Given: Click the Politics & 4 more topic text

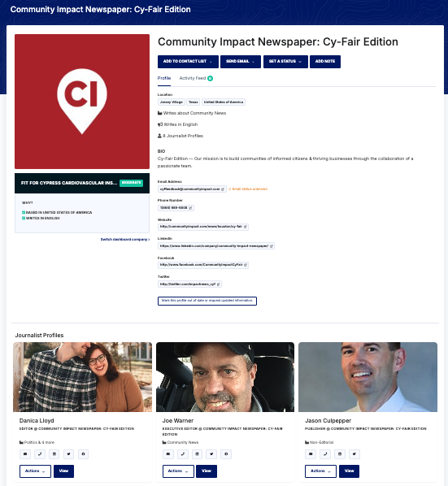Looking at the screenshot, I should coord(39,442).
